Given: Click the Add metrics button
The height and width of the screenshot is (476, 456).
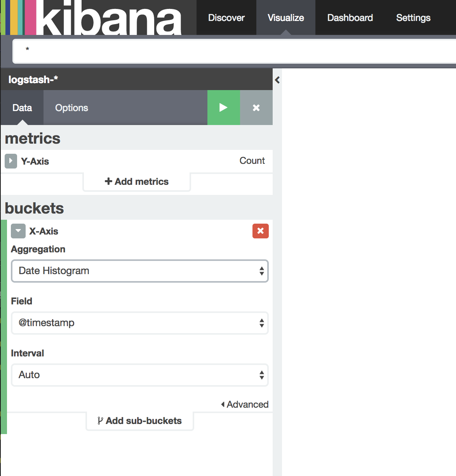Looking at the screenshot, I should [137, 182].
